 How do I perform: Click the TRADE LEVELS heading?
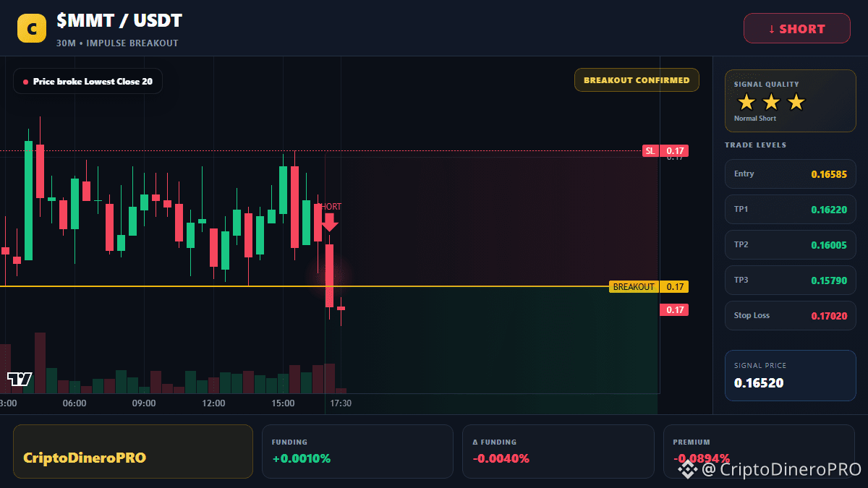pos(755,145)
